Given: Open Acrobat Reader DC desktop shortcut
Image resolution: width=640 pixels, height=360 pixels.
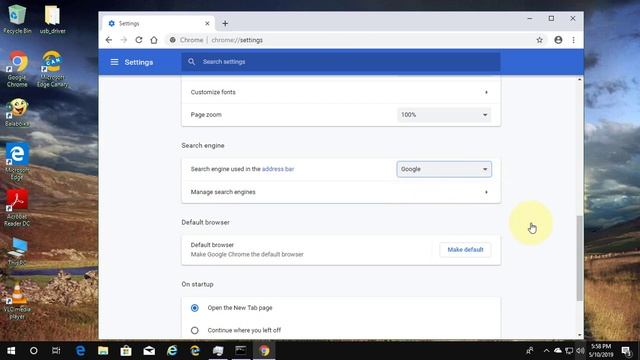Looking at the screenshot, I should [x=17, y=207].
